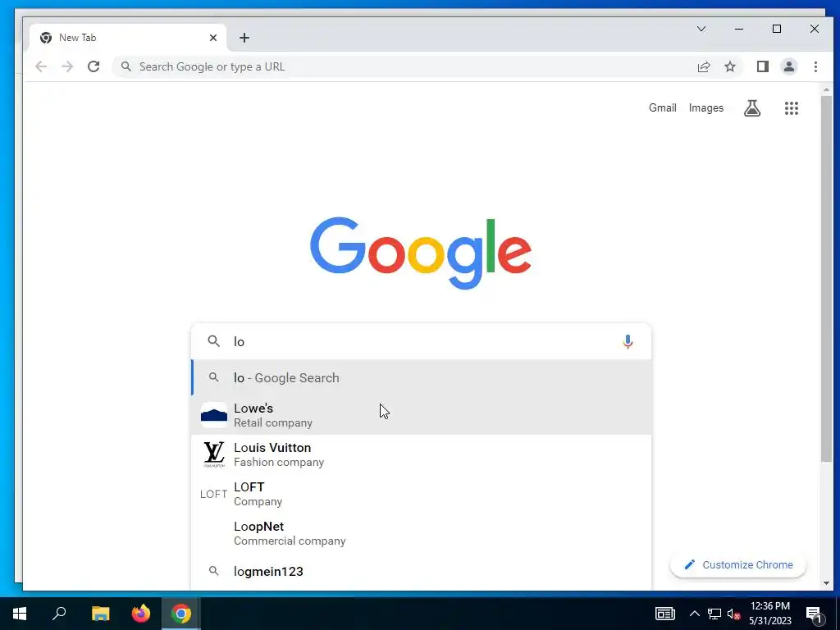840x630 pixels.
Task: Maximize the Chrome window
Action: click(x=776, y=29)
